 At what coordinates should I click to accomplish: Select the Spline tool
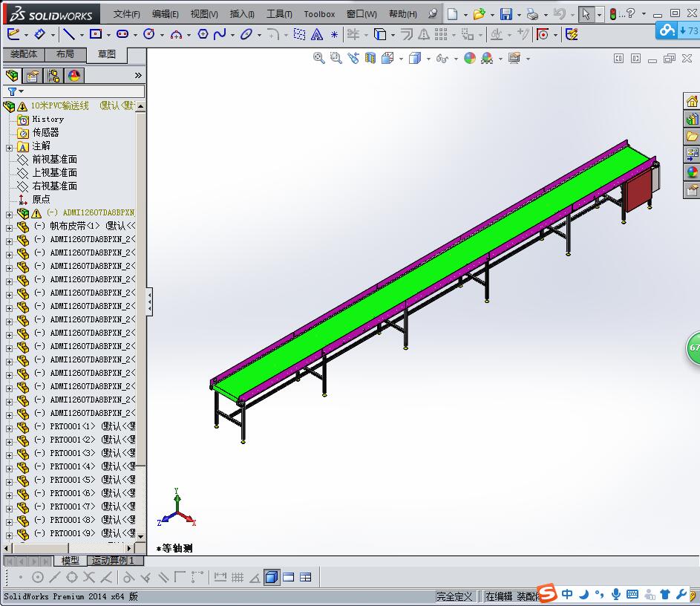click(x=220, y=34)
